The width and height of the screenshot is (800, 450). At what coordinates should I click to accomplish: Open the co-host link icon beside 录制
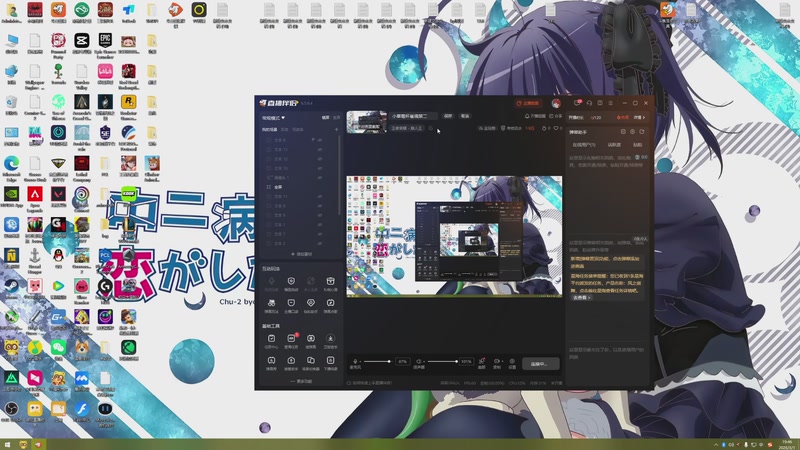[482, 363]
